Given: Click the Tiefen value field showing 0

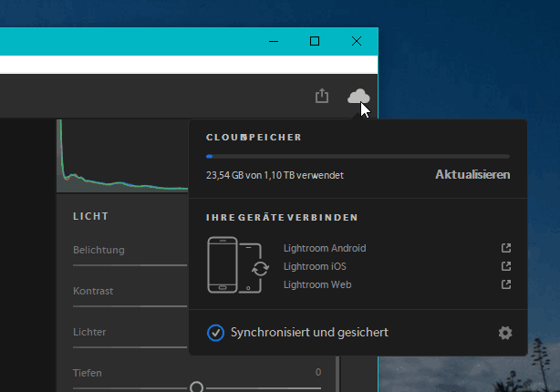Looking at the screenshot, I should tap(318, 373).
